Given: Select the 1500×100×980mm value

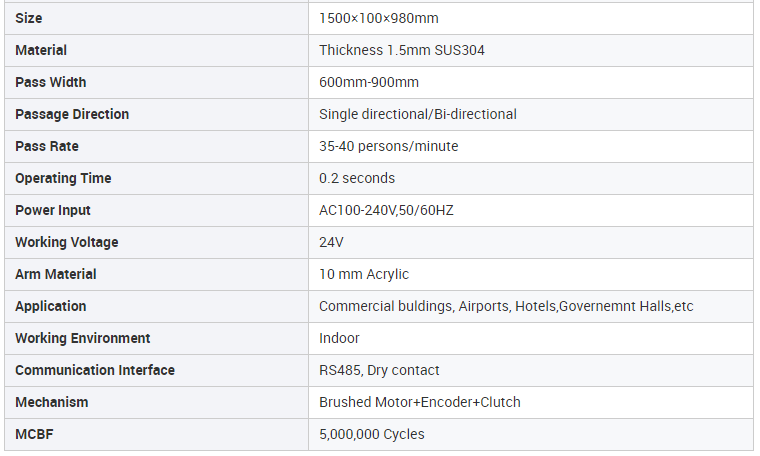Looking at the screenshot, I should (379, 18).
